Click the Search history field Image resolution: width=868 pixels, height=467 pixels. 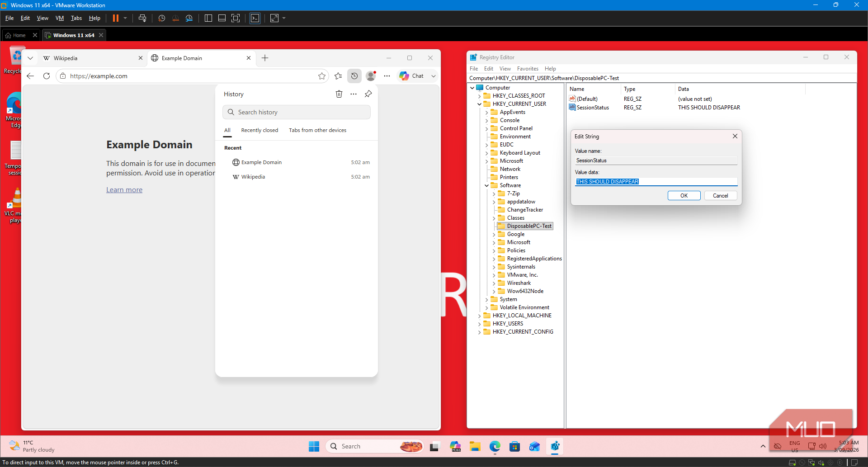pos(297,112)
